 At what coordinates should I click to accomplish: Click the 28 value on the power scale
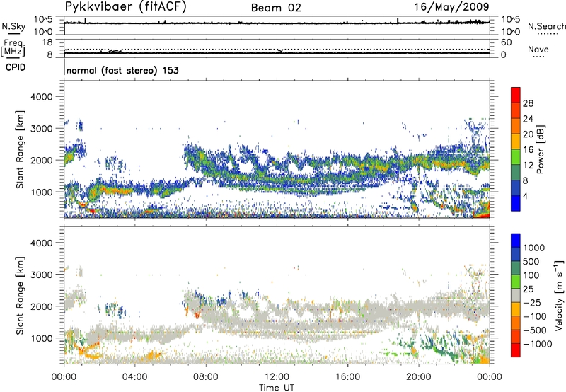[x=528, y=103]
